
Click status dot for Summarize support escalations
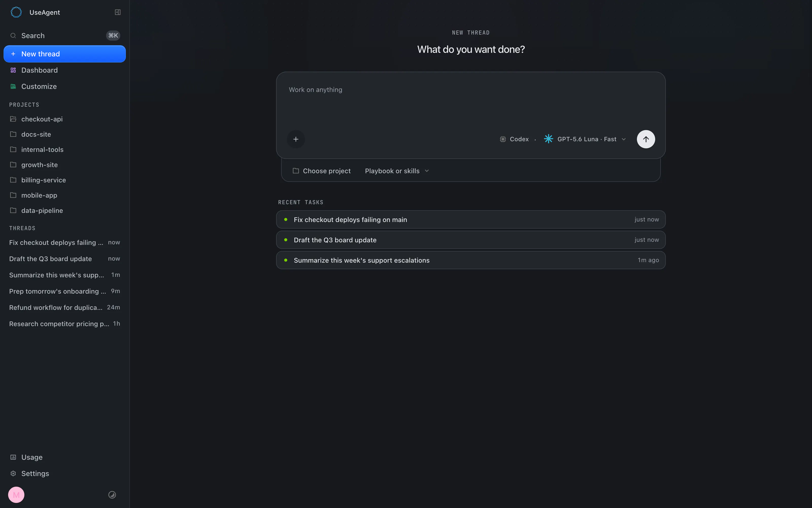coord(285,260)
